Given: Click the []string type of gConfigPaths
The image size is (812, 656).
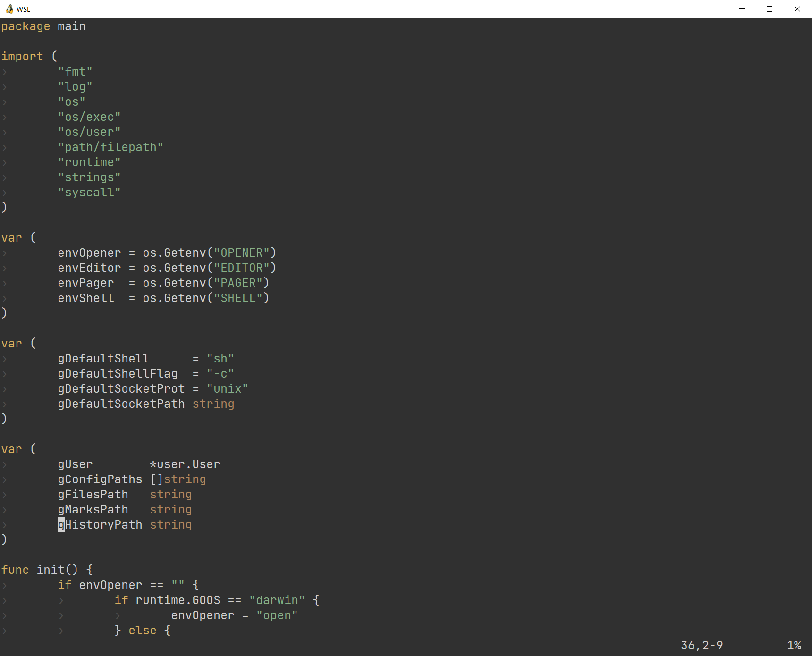Looking at the screenshot, I should pyautogui.click(x=178, y=479).
